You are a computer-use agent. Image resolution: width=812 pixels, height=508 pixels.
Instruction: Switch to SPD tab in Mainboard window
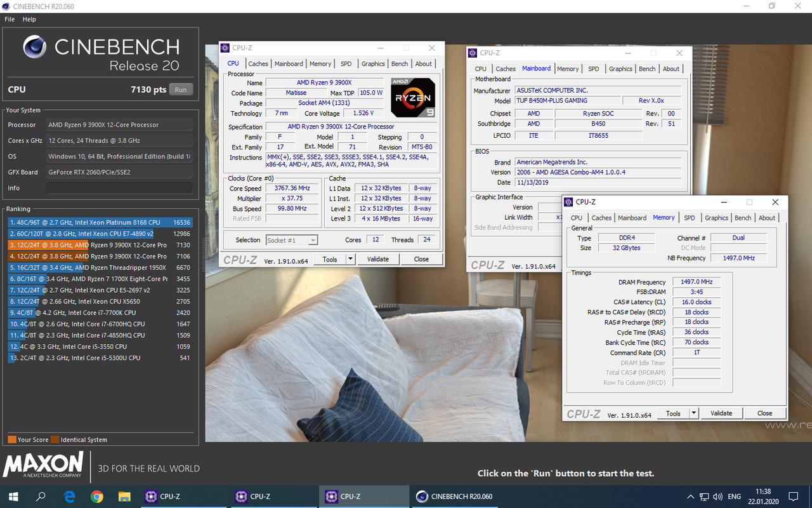click(593, 69)
